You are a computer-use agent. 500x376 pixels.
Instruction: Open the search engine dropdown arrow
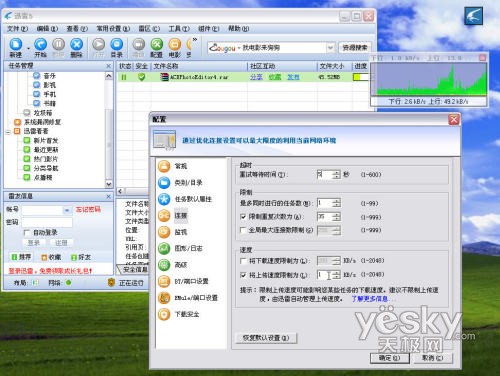coord(330,48)
